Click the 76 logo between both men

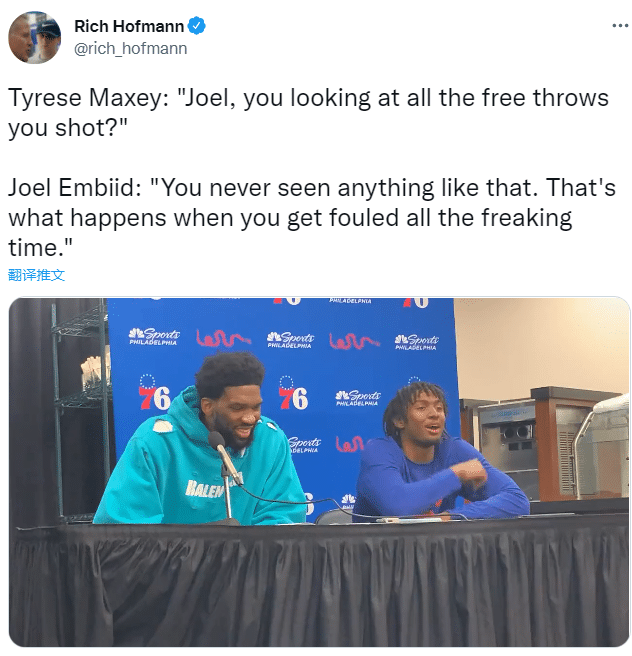(x=293, y=393)
